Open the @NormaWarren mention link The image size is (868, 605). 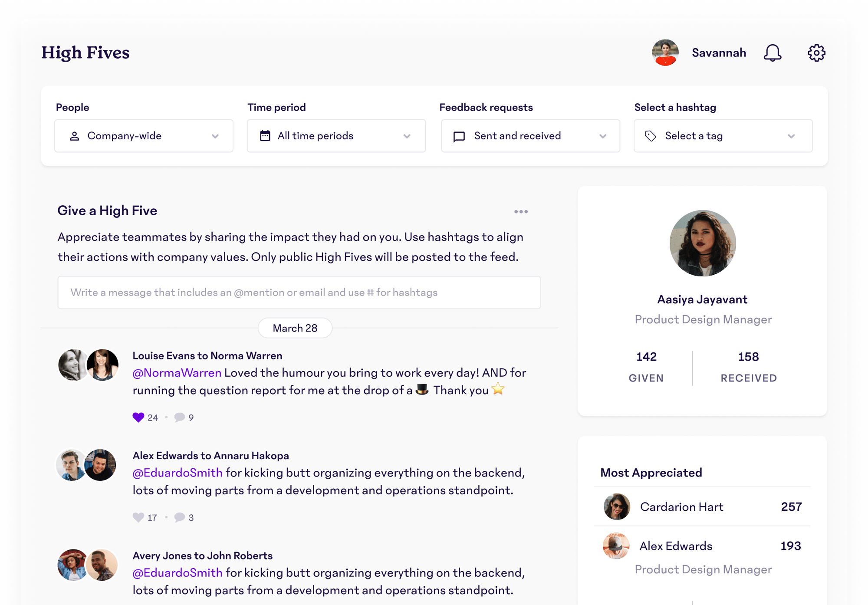point(177,373)
